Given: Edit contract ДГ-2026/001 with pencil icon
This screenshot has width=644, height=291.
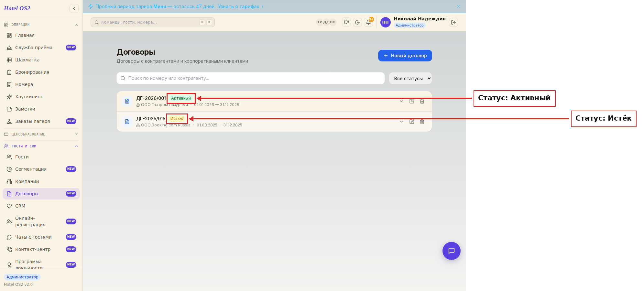Looking at the screenshot, I should (412, 101).
